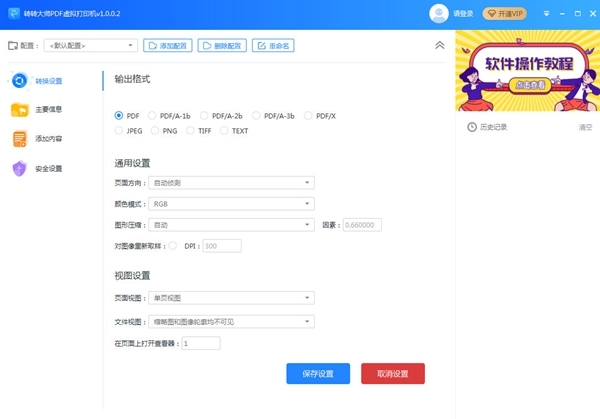The image size is (600, 419).
Task: Open the 软件操作教程 tutorial banner
Action: [528, 71]
